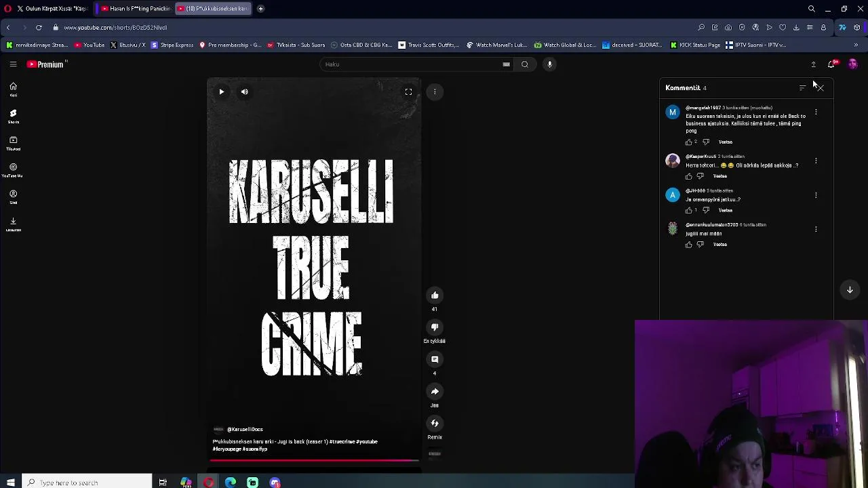Open YouTube notifications bell
The height and width of the screenshot is (488, 868).
coord(831,64)
